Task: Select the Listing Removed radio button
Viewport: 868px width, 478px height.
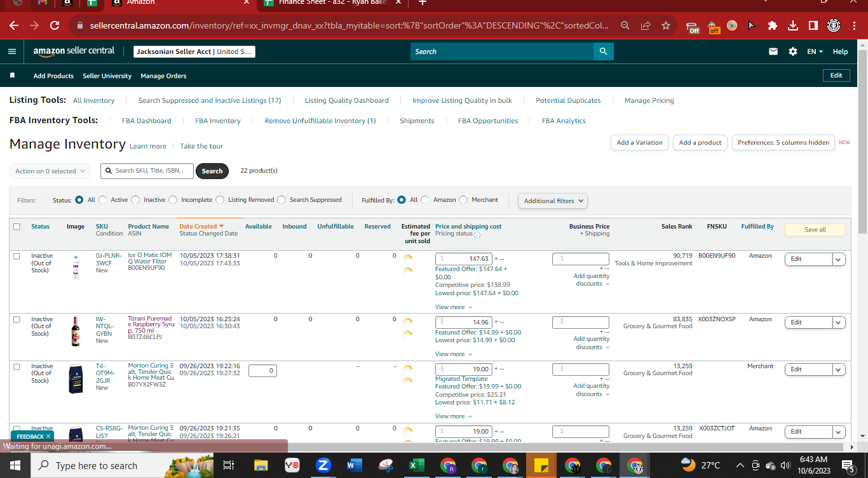Action: tap(220, 199)
